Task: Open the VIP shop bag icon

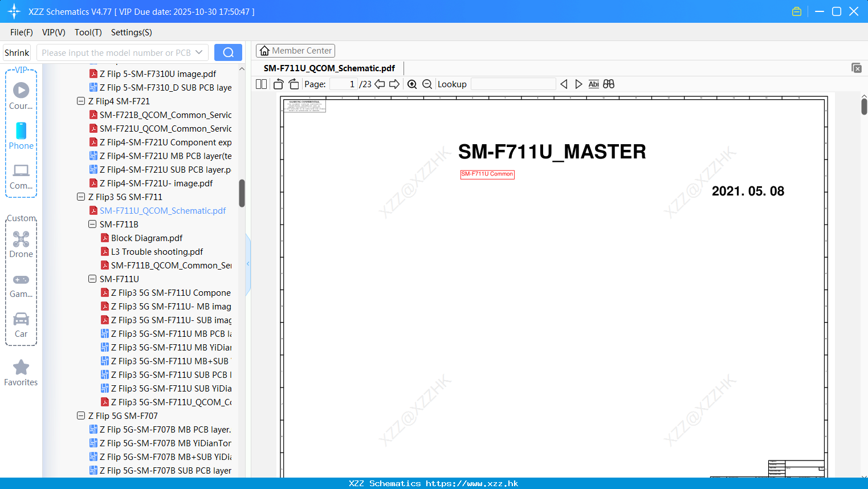Action: click(x=797, y=11)
